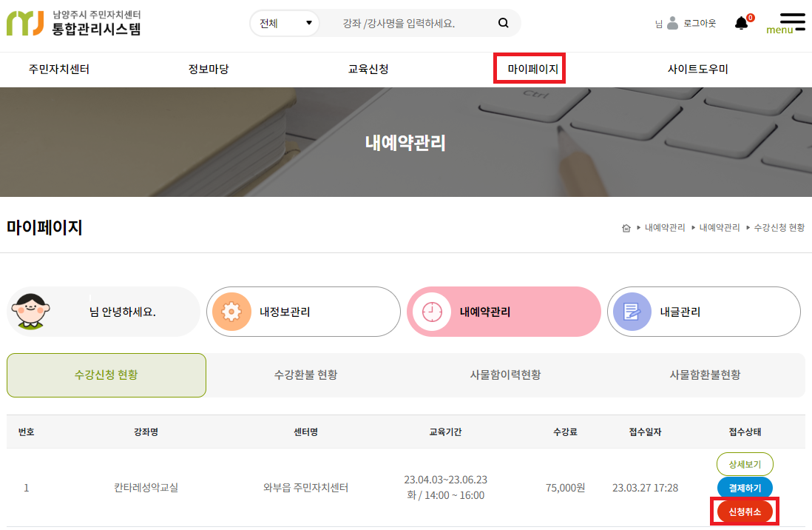This screenshot has width=812, height=530.
Task: Click the search magnifier icon
Action: 504,23
